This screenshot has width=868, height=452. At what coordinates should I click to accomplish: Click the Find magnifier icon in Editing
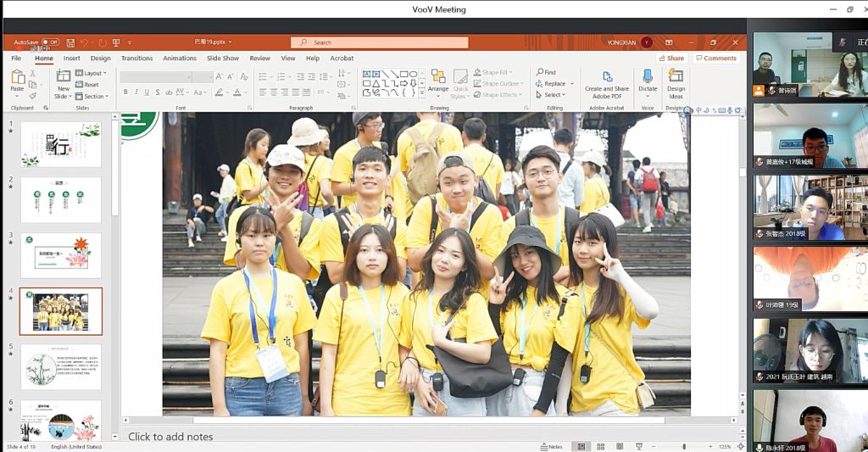(540, 72)
